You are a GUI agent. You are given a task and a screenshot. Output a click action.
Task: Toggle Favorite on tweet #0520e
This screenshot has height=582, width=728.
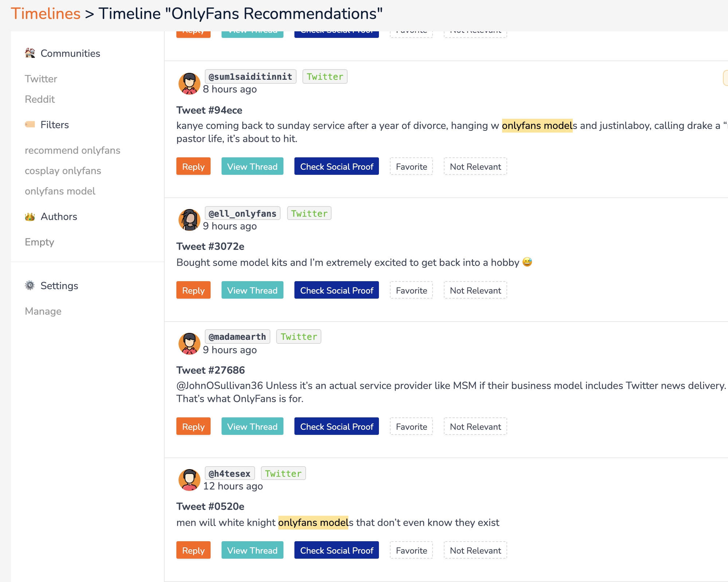point(411,550)
